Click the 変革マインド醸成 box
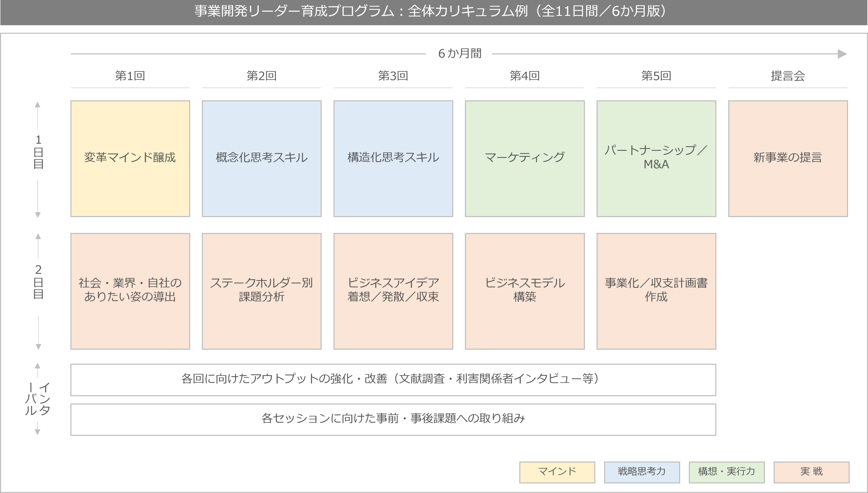Image resolution: width=868 pixels, height=493 pixels. 130,158
